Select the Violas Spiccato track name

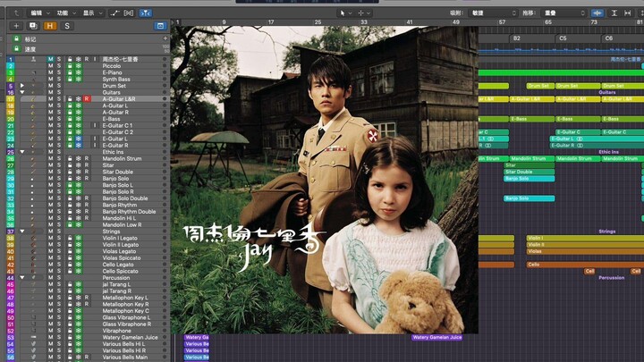click(x=122, y=257)
